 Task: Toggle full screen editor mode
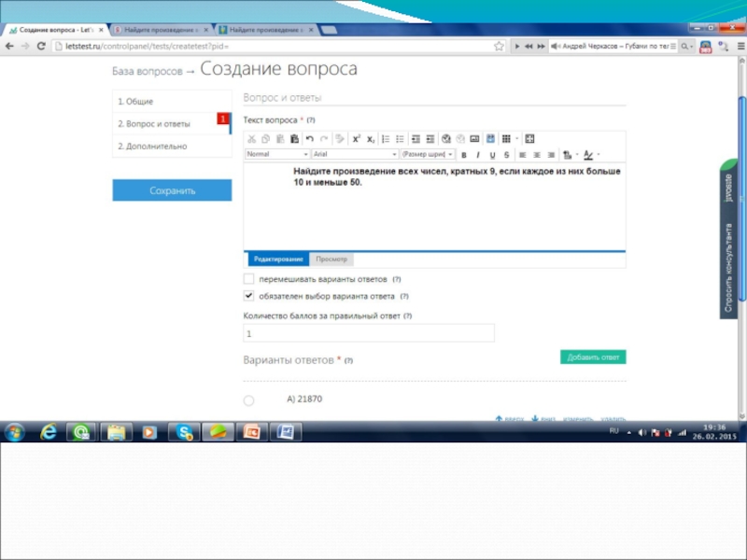point(529,139)
